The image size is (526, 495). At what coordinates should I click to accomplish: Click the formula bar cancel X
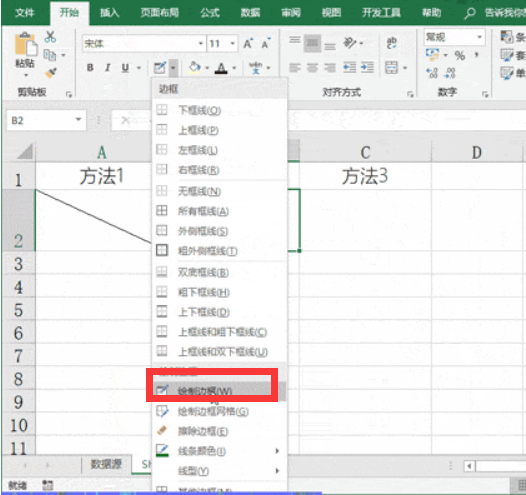coord(125,120)
